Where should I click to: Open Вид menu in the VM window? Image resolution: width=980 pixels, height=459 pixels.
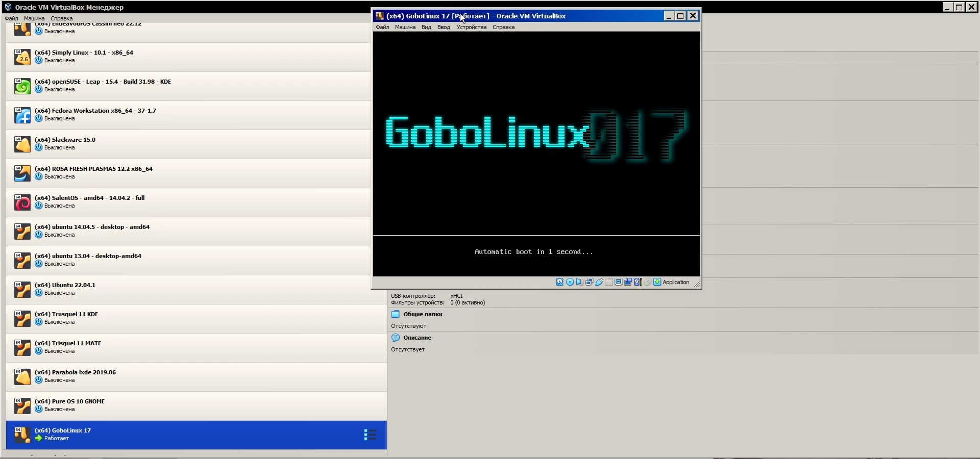point(426,27)
